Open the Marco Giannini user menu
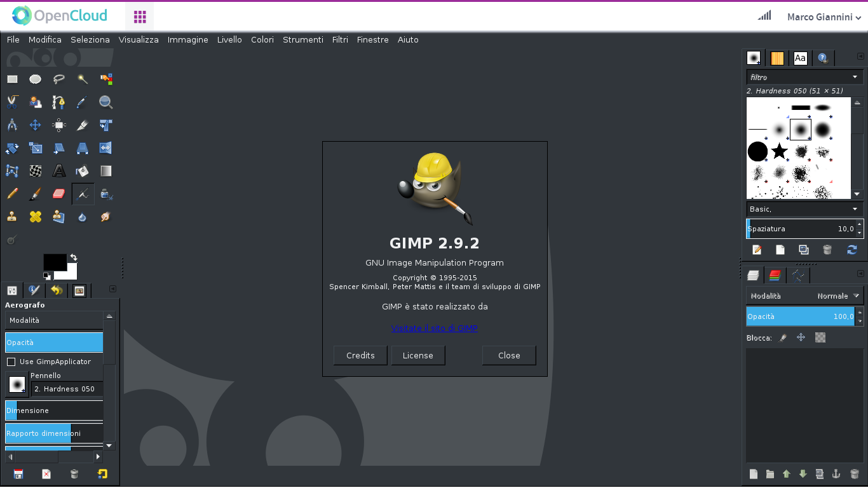 click(x=824, y=17)
